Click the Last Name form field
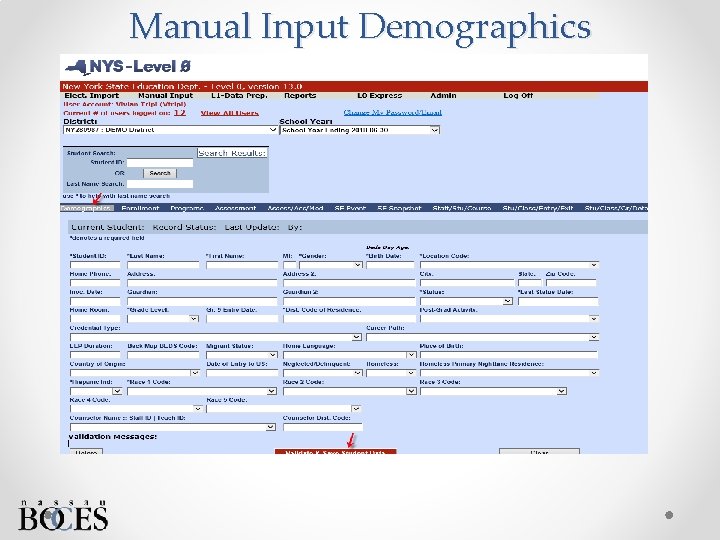The image size is (720, 540). tap(163, 265)
